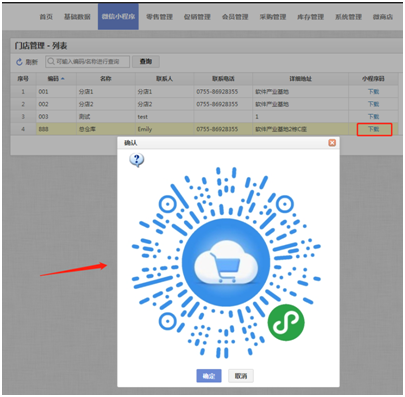Click the refresh arrow icon beside 刷新
This screenshot has height=397, width=405.
(x=19, y=62)
